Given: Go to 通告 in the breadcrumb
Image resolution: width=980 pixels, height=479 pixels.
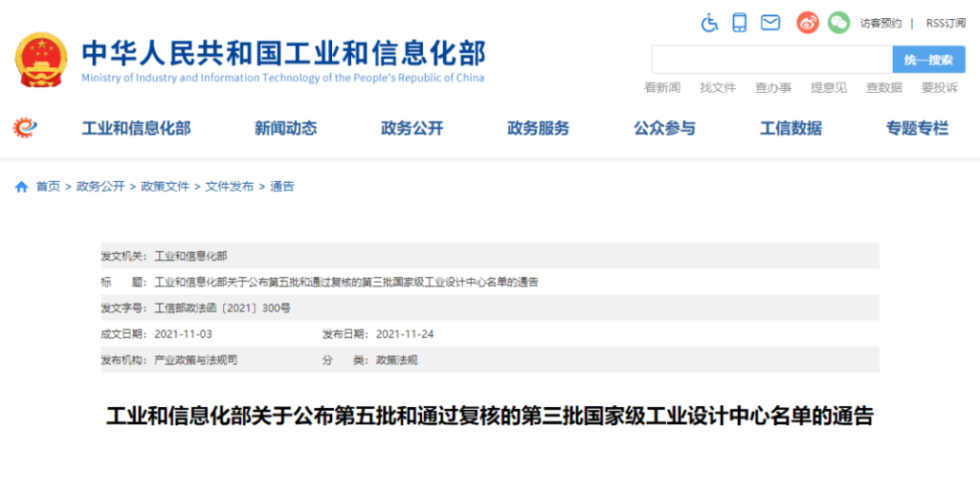Looking at the screenshot, I should tap(282, 187).
